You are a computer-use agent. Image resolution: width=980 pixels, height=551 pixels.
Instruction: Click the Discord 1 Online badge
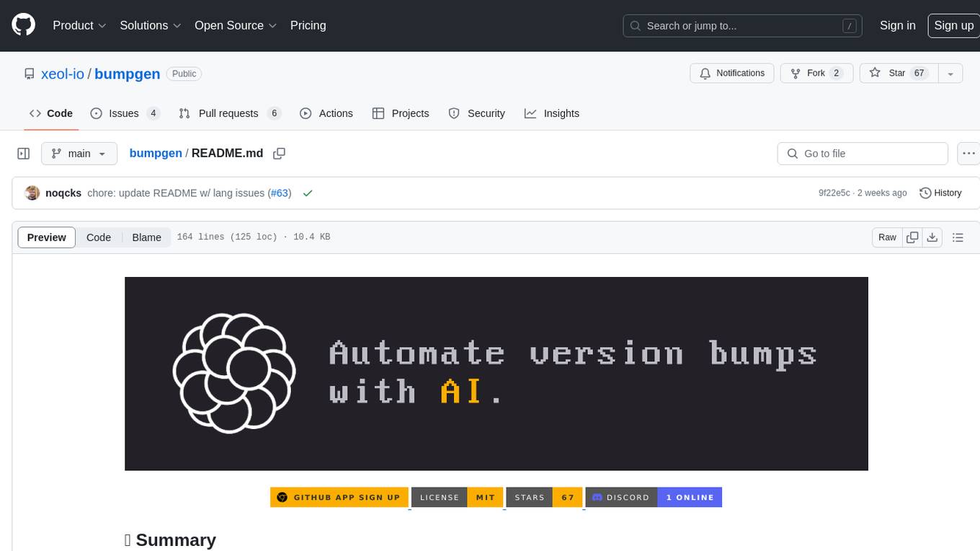[x=654, y=498]
